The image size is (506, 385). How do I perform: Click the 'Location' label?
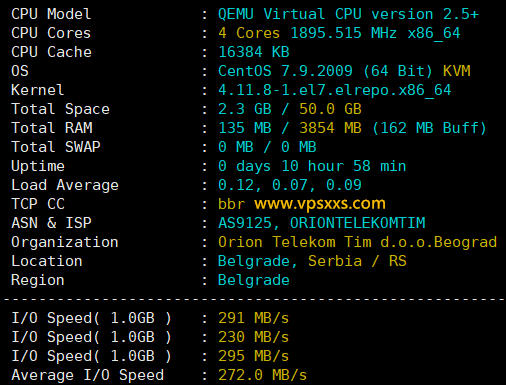tap(47, 261)
